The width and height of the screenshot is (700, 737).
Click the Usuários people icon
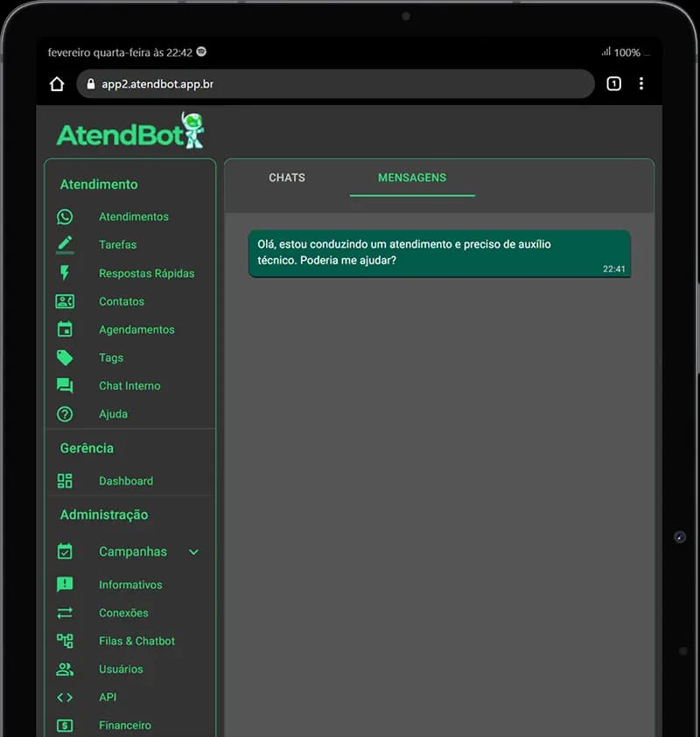pyautogui.click(x=65, y=670)
